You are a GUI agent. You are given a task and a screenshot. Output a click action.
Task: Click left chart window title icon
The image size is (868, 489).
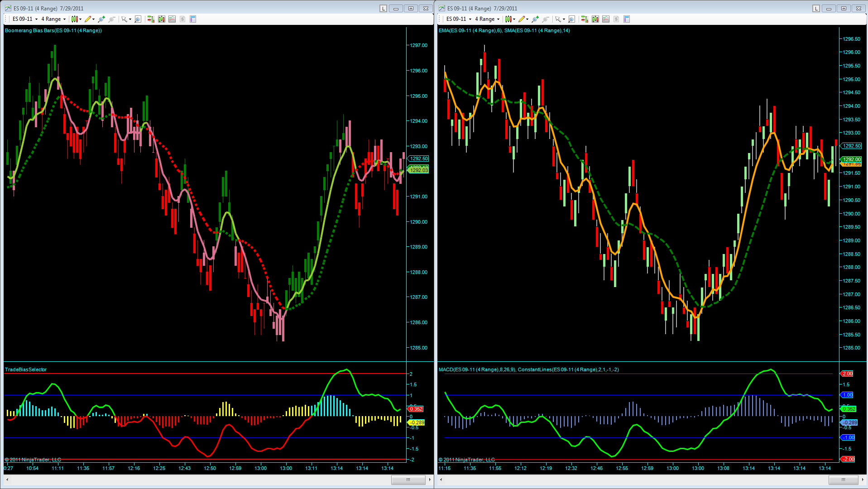(8, 8)
